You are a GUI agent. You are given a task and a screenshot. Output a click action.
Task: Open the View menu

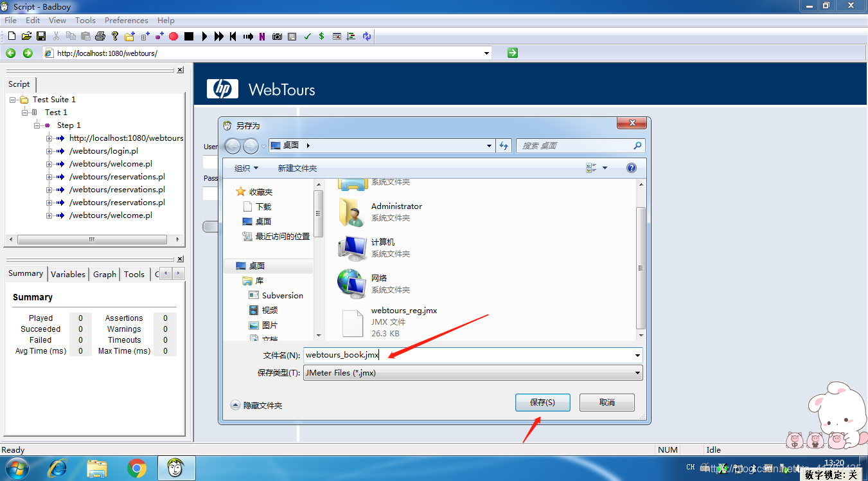click(x=58, y=21)
